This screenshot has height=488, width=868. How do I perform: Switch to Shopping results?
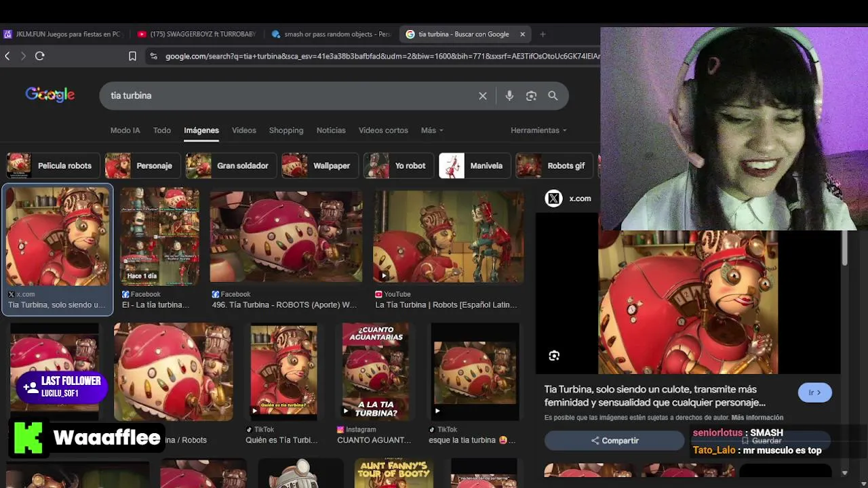pos(286,130)
